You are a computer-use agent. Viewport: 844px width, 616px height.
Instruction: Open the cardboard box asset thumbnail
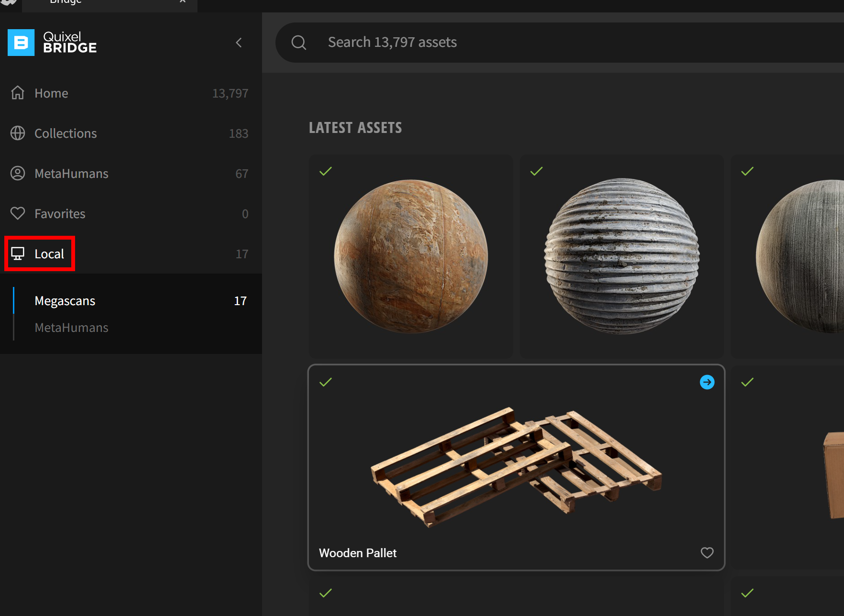[x=788, y=467]
